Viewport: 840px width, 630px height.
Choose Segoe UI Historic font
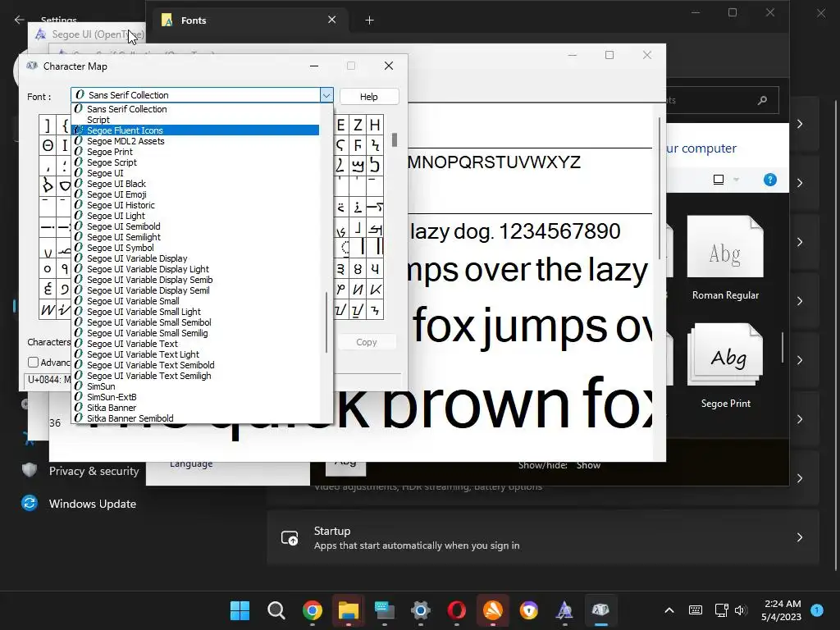coord(195,205)
